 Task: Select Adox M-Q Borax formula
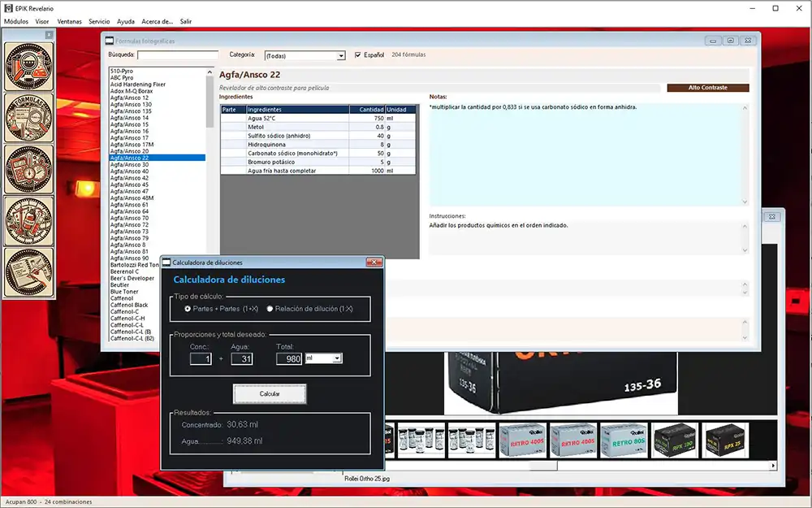[x=131, y=91]
